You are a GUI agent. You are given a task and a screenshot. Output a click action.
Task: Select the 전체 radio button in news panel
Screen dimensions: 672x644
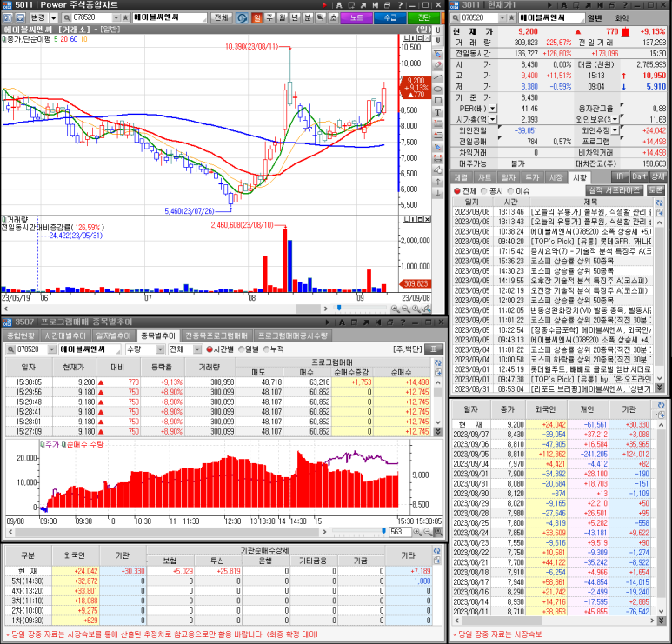457,191
